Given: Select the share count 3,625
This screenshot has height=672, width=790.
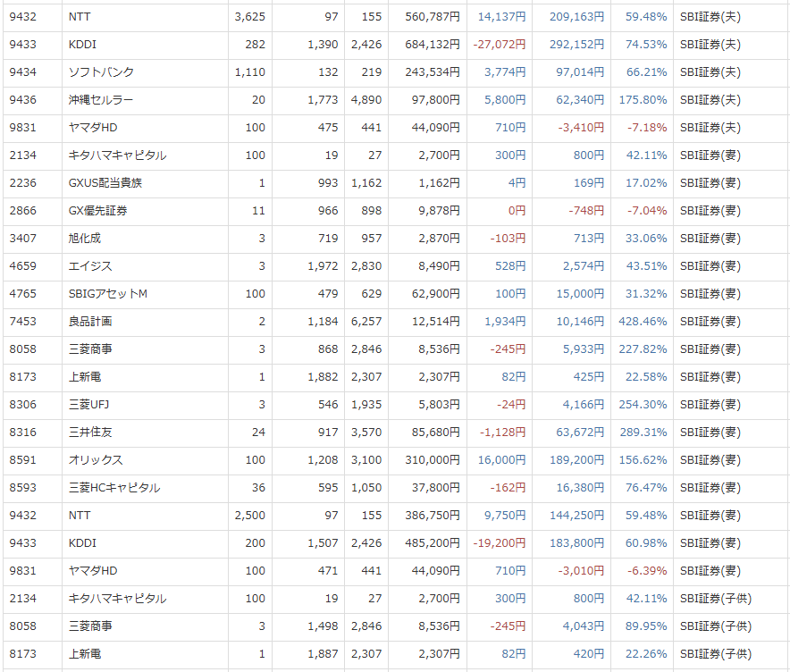Looking at the screenshot, I should (250, 17).
